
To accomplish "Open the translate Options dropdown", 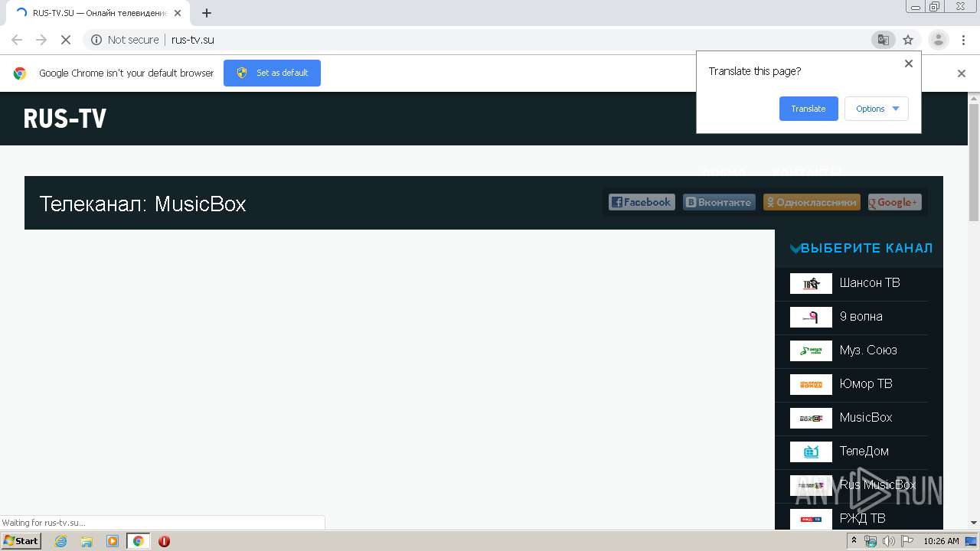I will click(x=877, y=109).
